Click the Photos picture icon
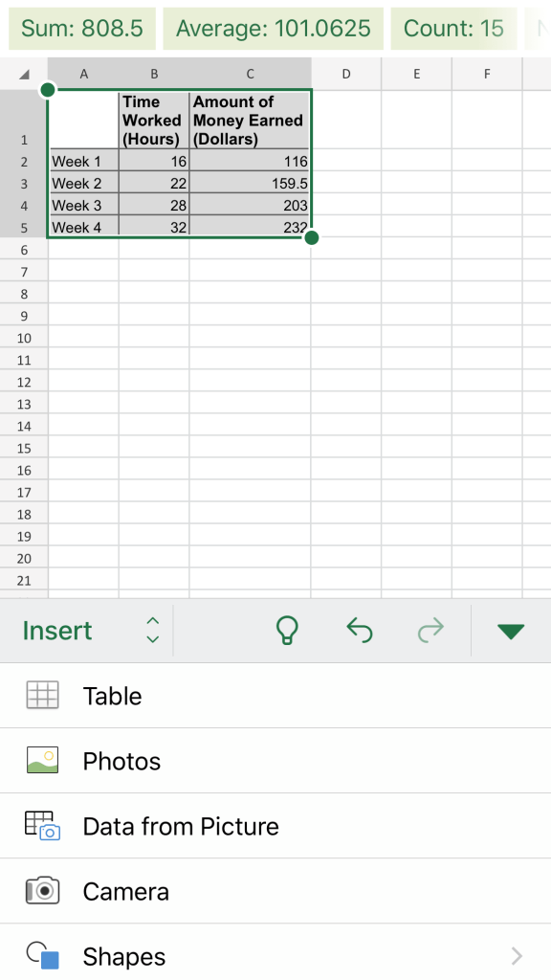 pos(42,761)
